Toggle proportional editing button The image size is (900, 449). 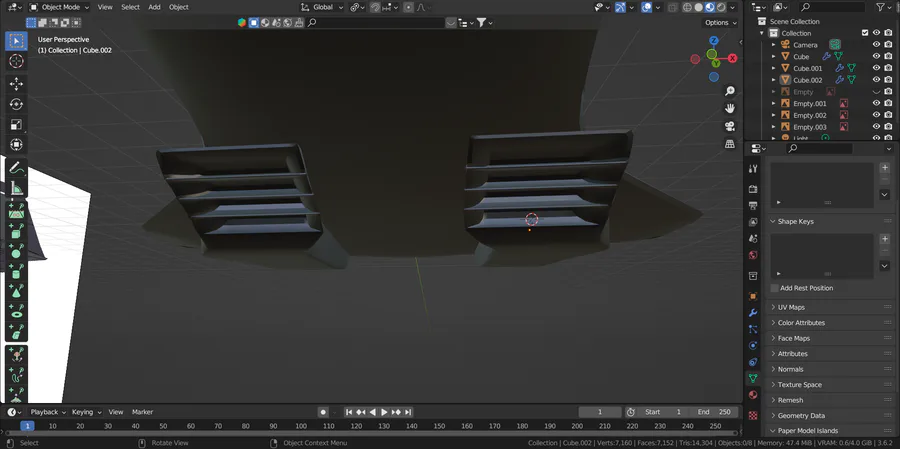pos(408,7)
